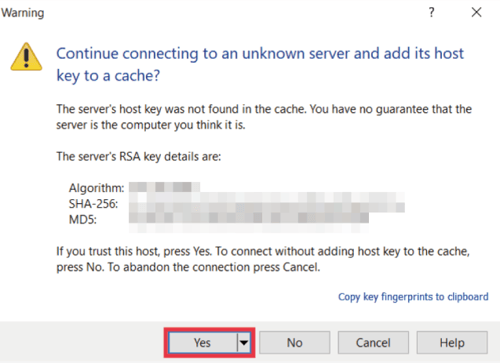
Task: Accept the host key with Yes
Action: pos(203,343)
